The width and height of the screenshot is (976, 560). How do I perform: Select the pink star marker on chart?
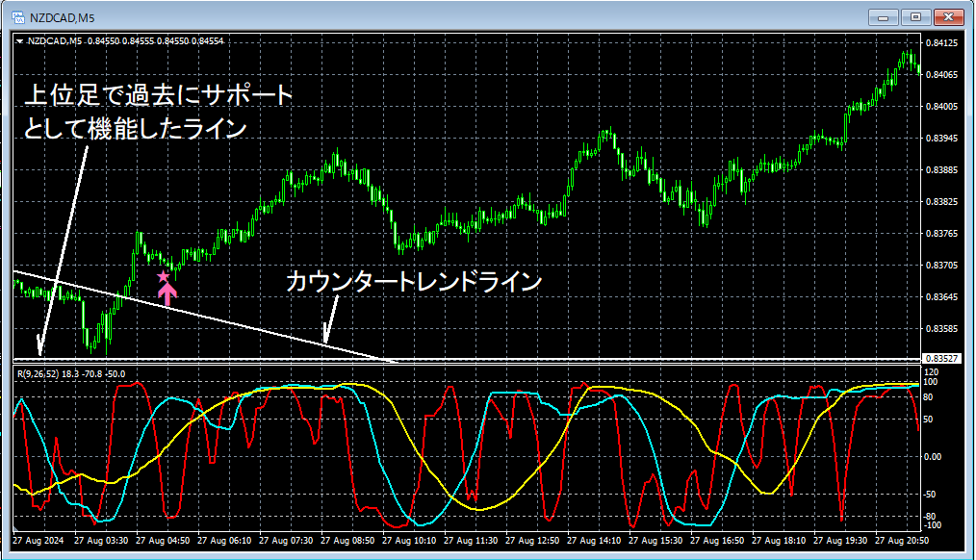pyautogui.click(x=163, y=275)
